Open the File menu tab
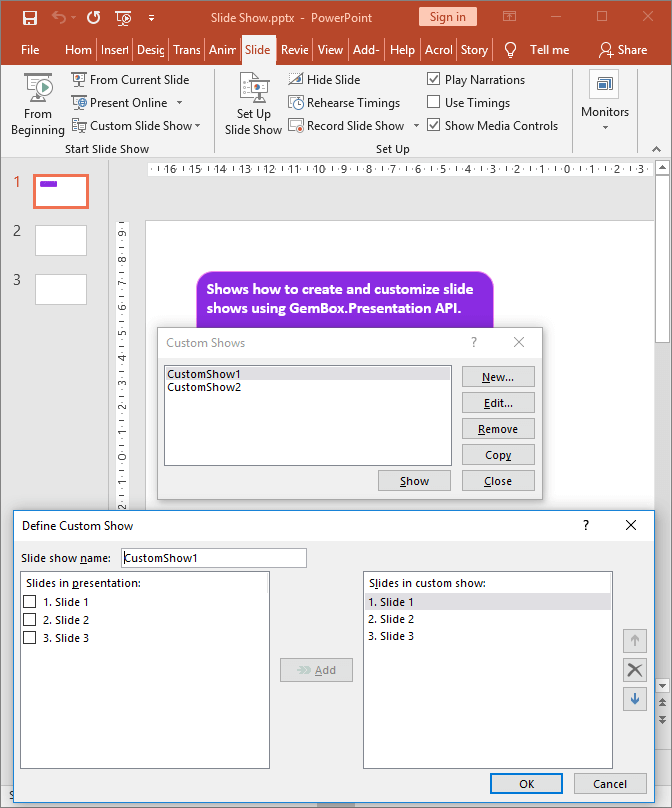This screenshot has height=808, width=672. click(x=30, y=50)
